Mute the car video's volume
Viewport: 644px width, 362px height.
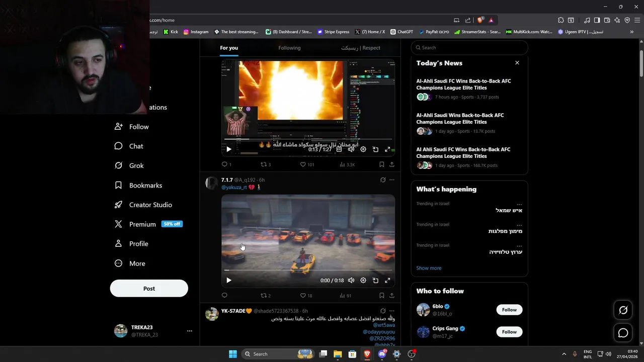pyautogui.click(x=351, y=281)
